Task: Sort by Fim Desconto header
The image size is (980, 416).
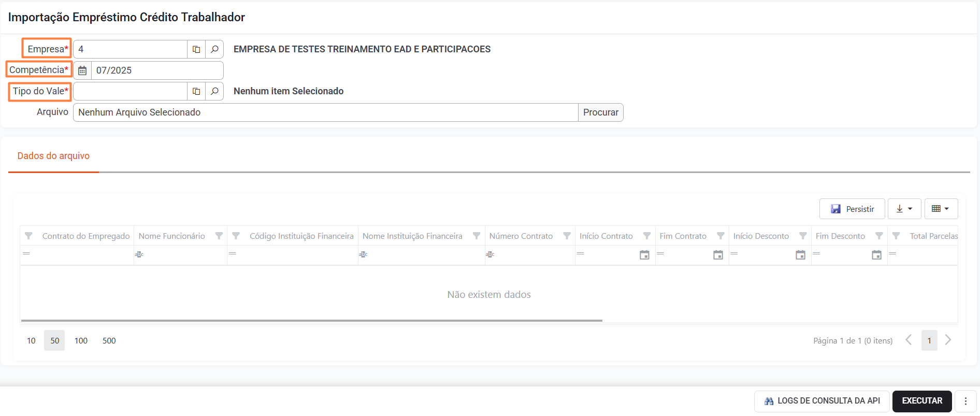Action: click(840, 236)
